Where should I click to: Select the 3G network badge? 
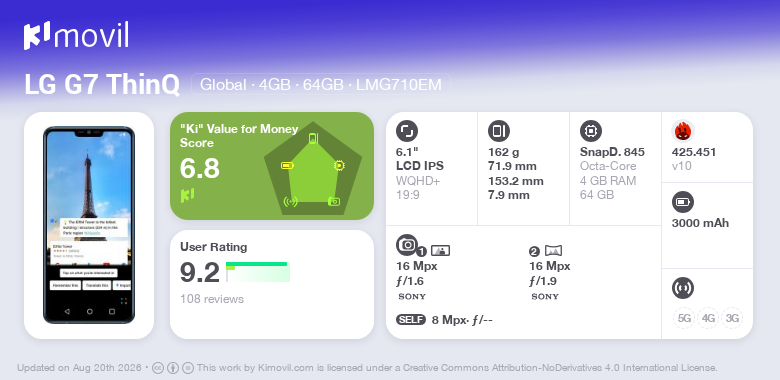click(x=732, y=318)
